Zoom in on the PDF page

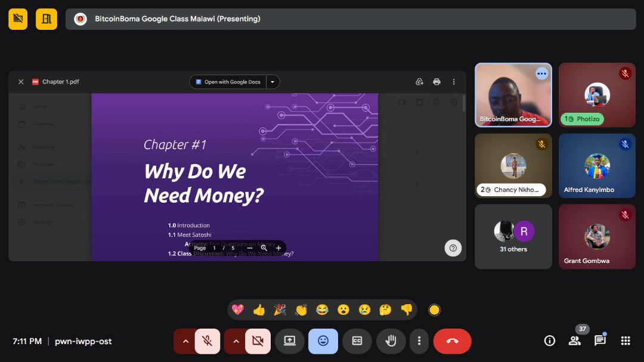point(278,247)
